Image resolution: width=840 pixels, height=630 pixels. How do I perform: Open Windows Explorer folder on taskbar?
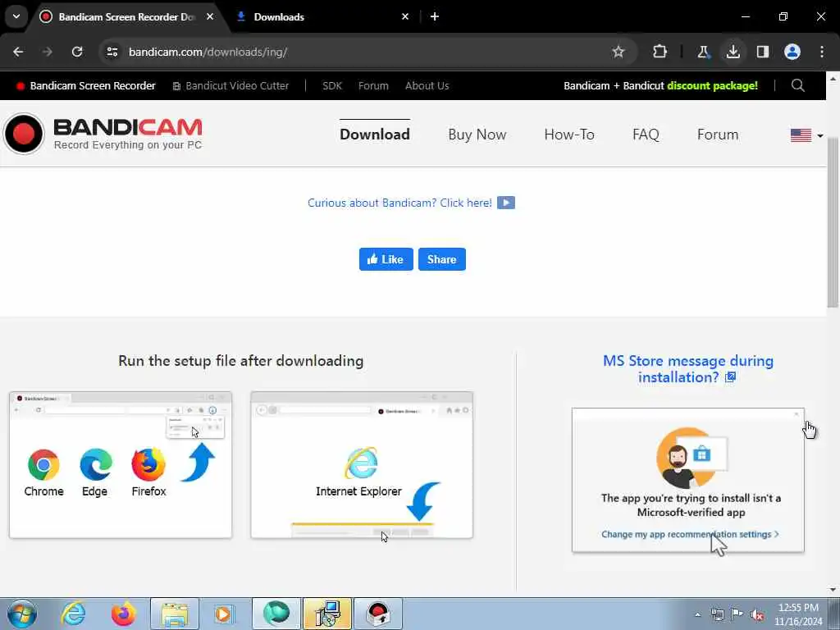point(175,614)
